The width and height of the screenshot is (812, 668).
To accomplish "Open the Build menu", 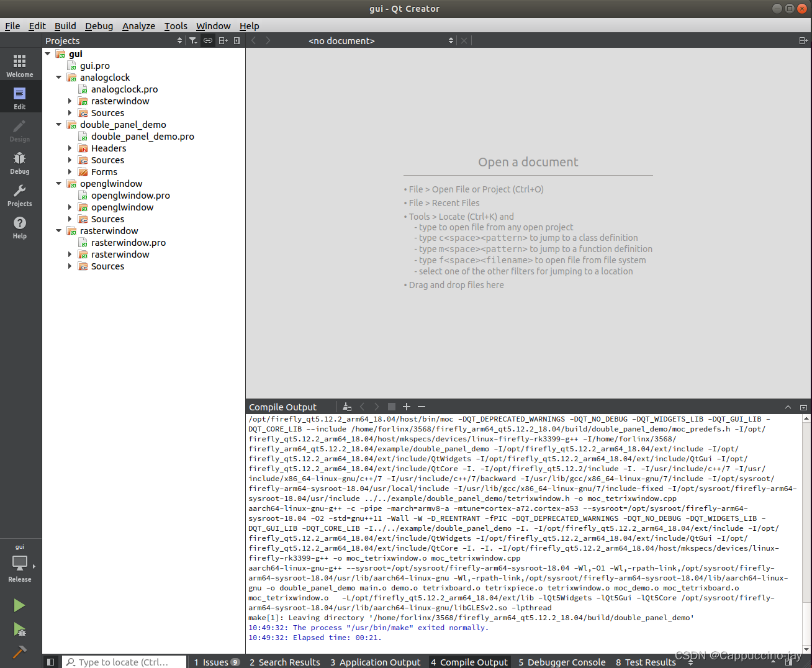I will 65,25.
